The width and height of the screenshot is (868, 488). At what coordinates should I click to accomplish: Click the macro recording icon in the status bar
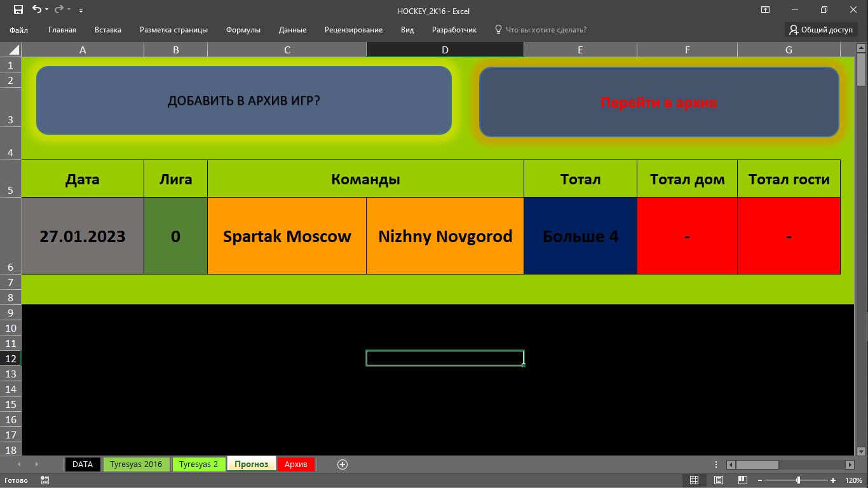pyautogui.click(x=44, y=480)
